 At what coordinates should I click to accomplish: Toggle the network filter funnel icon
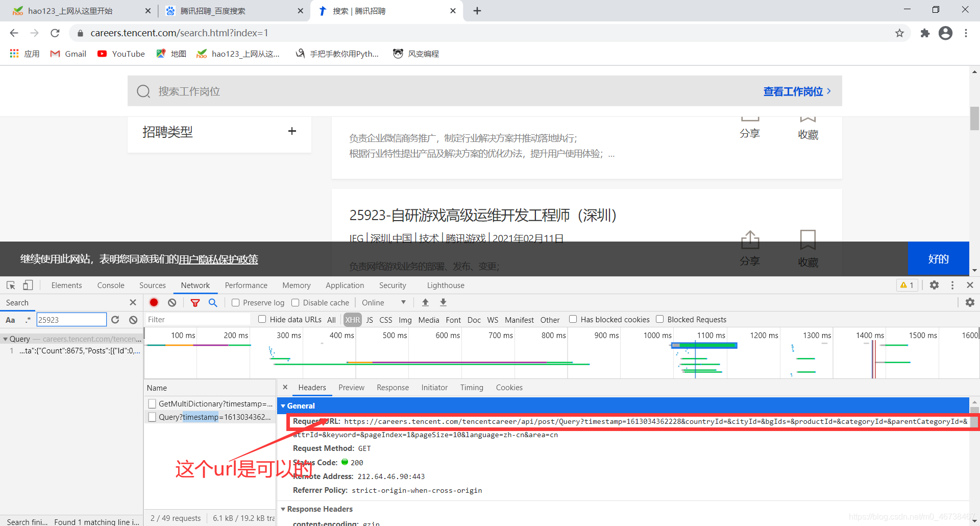click(x=195, y=302)
